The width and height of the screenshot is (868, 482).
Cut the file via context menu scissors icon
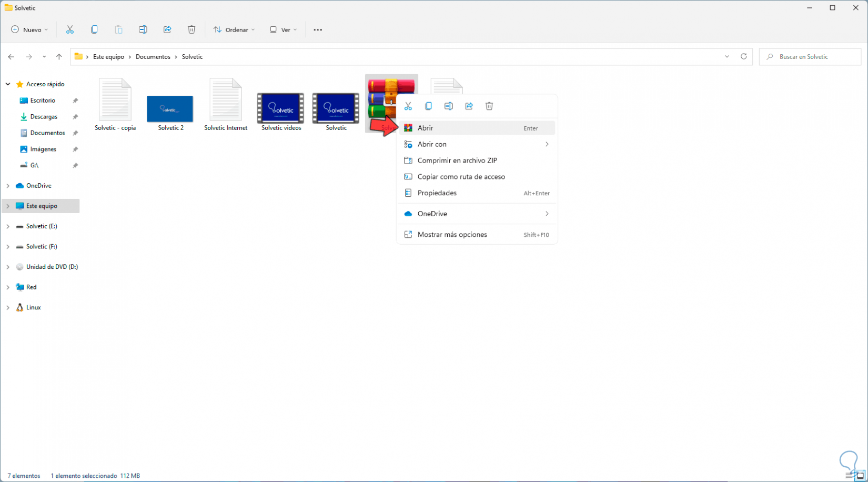click(408, 106)
